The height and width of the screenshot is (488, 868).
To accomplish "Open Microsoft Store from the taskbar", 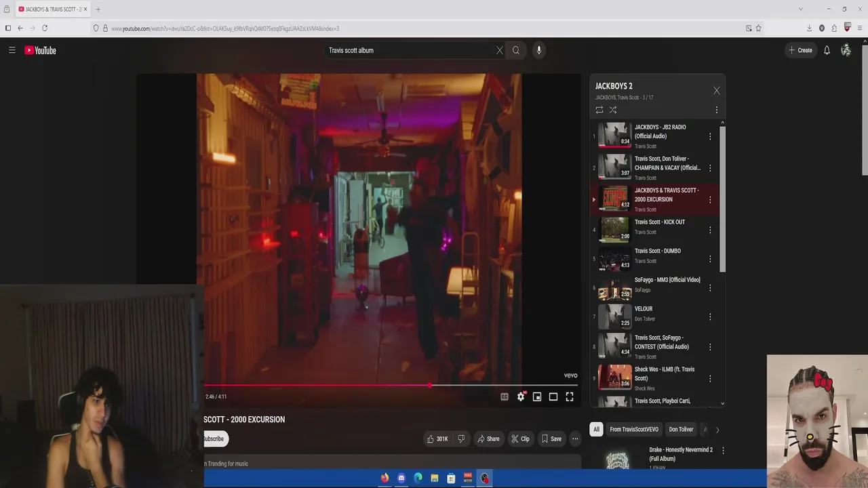I will (x=451, y=479).
